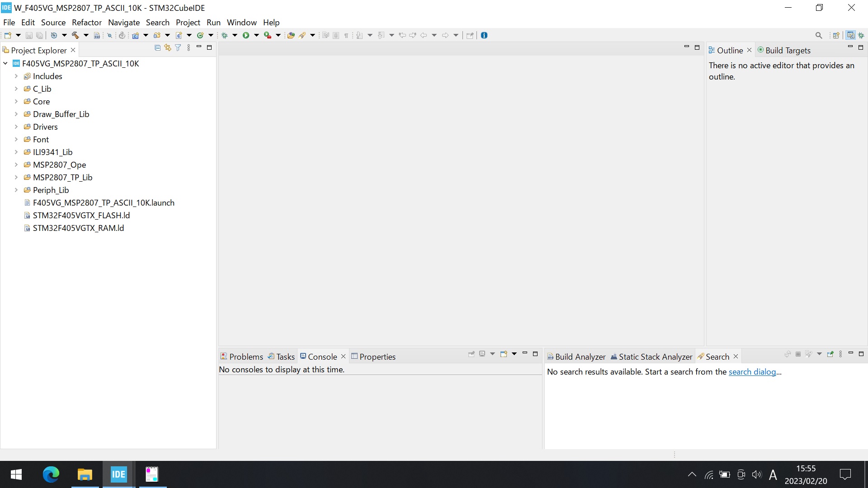Viewport: 868px width, 488px height.
Task: Open the Build hammer dropdown arrow
Action: click(86, 35)
